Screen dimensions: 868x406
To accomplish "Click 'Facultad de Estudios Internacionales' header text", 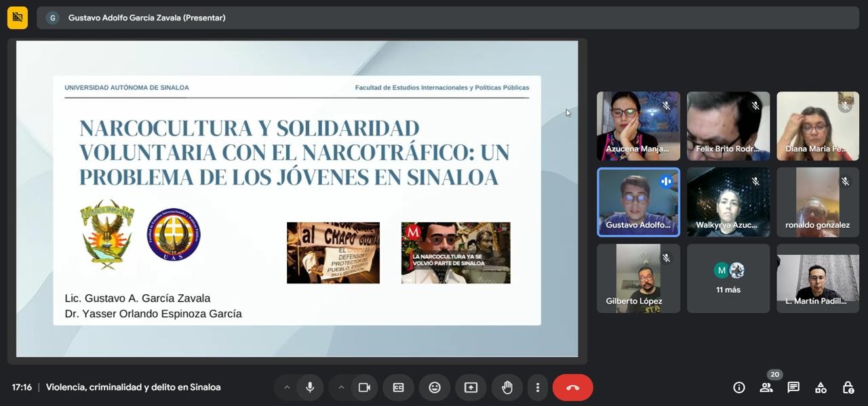I will coord(442,87).
